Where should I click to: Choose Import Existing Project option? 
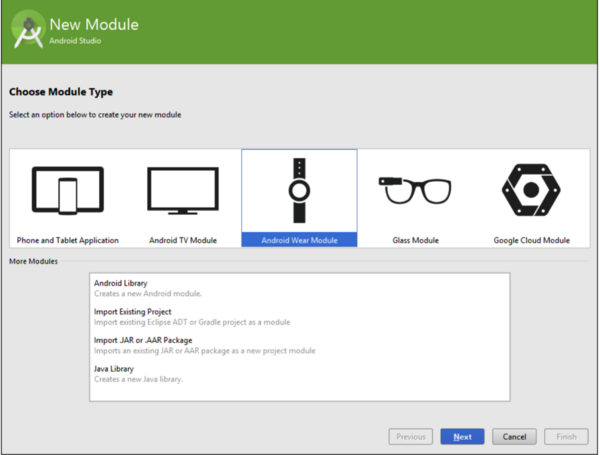point(134,312)
